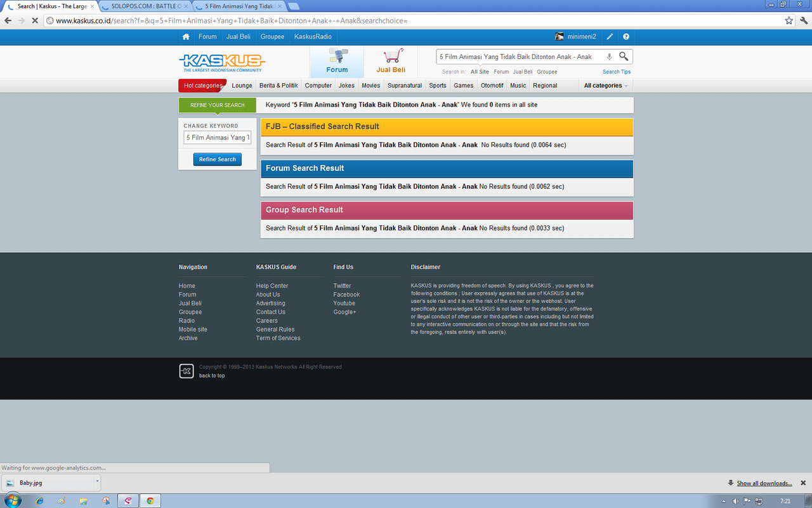This screenshot has width=812, height=508.
Task: Open the Term of Services footer link
Action: (278, 338)
